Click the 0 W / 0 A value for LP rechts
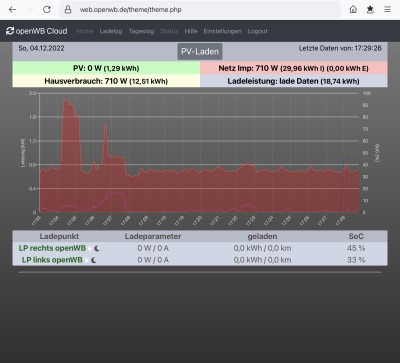Viewport: 400px width, 363px height. (x=153, y=248)
